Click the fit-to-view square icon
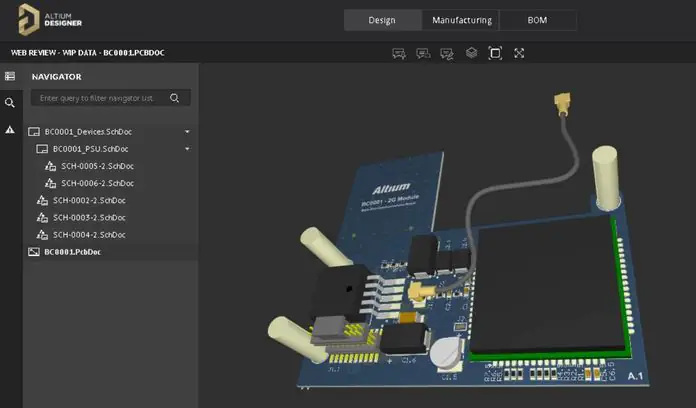696x408 pixels. (495, 53)
